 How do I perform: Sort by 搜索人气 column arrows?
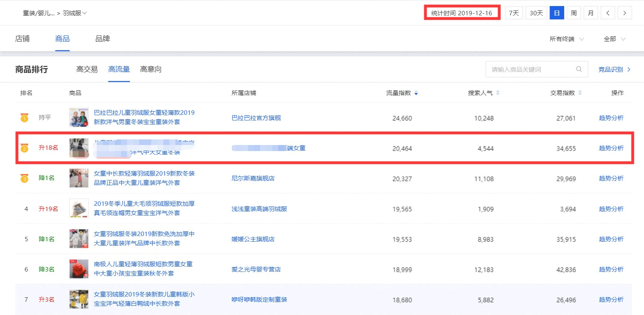498,93
